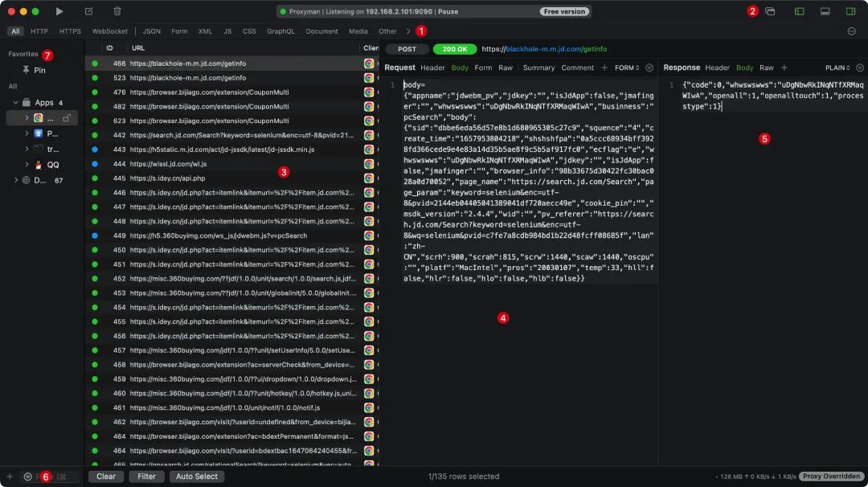Click the lock icon on the Chrome app row

(67, 118)
